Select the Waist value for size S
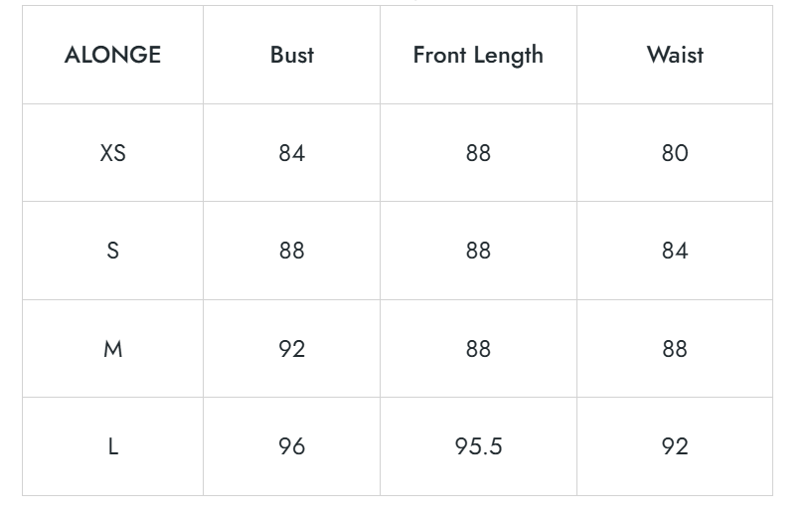Image resolution: width=812 pixels, height=517 pixels. [x=675, y=251]
